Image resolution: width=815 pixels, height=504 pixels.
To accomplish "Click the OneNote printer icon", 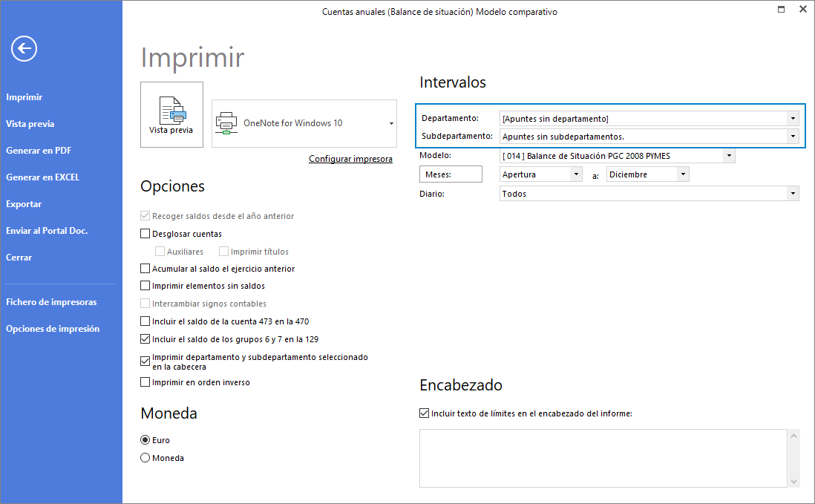I will [x=226, y=123].
